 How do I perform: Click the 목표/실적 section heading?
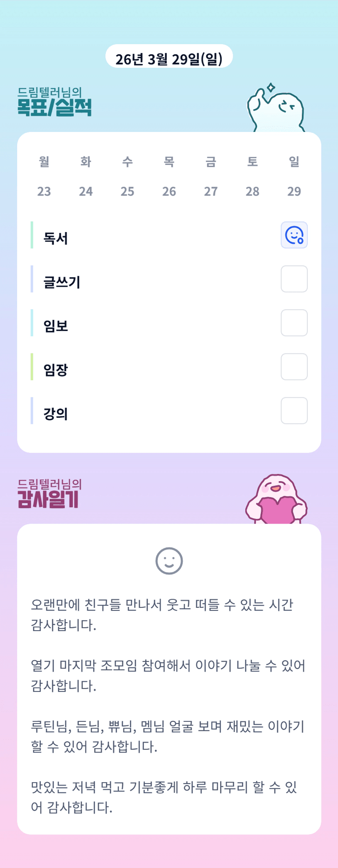[54, 107]
